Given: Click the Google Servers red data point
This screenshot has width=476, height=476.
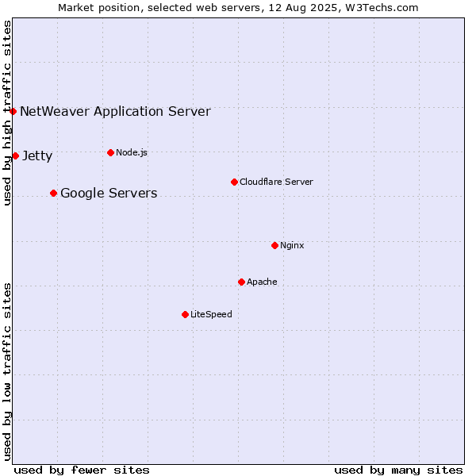Looking at the screenshot, I should (x=54, y=194).
